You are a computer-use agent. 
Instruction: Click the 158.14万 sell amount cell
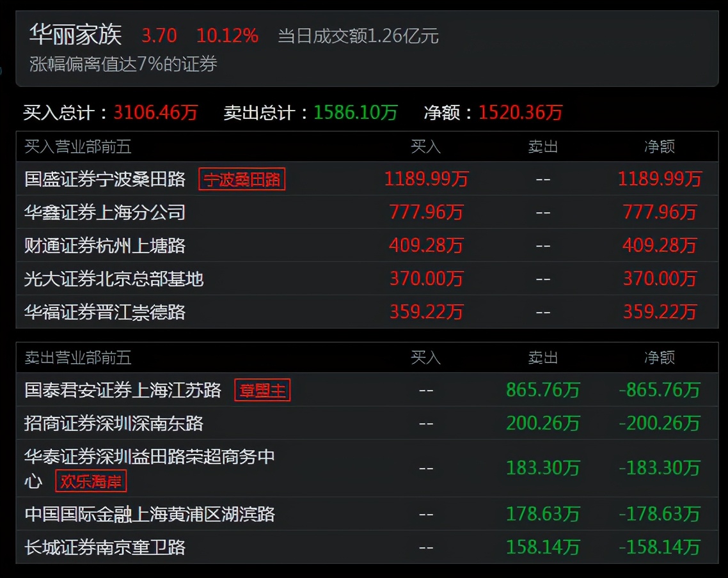[x=542, y=547]
